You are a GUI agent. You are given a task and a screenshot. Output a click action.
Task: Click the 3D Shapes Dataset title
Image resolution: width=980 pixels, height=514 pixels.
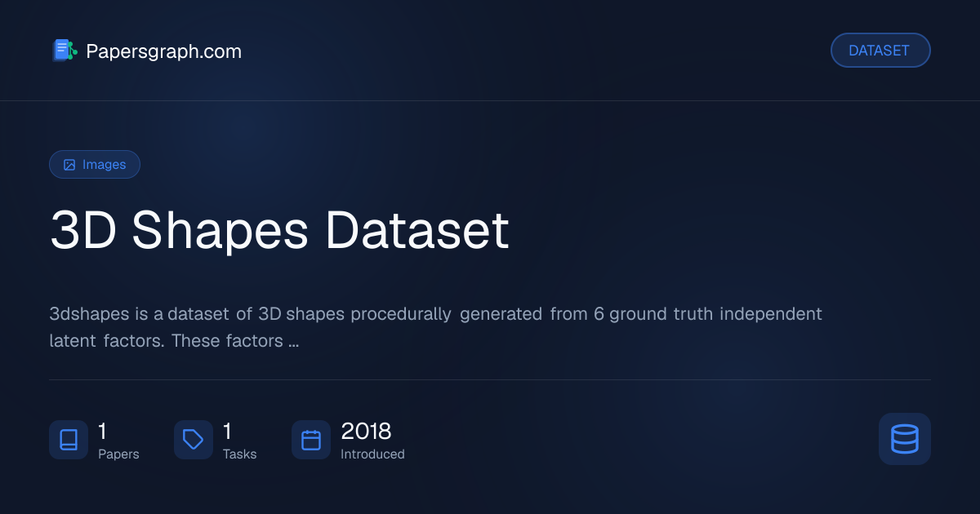pos(279,230)
